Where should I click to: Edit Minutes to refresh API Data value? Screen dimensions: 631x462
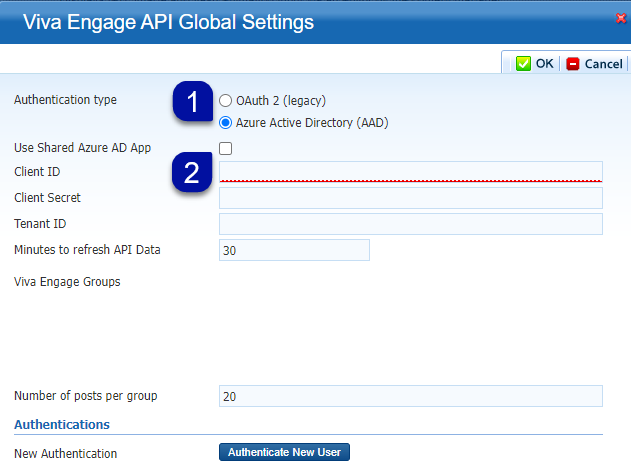click(x=294, y=250)
